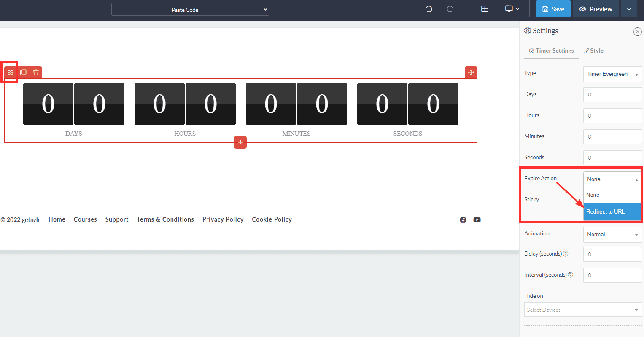This screenshot has width=644, height=337.
Task: Click the timer's move crosshair handle
Action: point(471,72)
